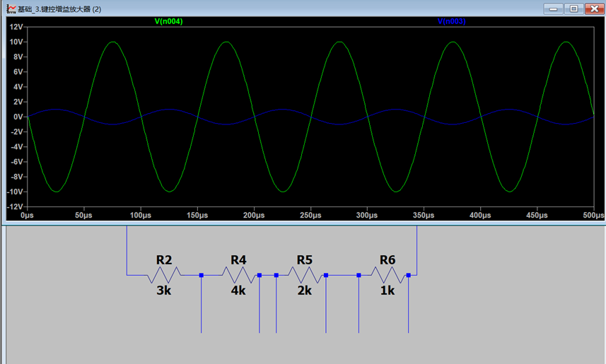Click the 500µs time axis label
This screenshot has width=606, height=364.
click(x=593, y=216)
